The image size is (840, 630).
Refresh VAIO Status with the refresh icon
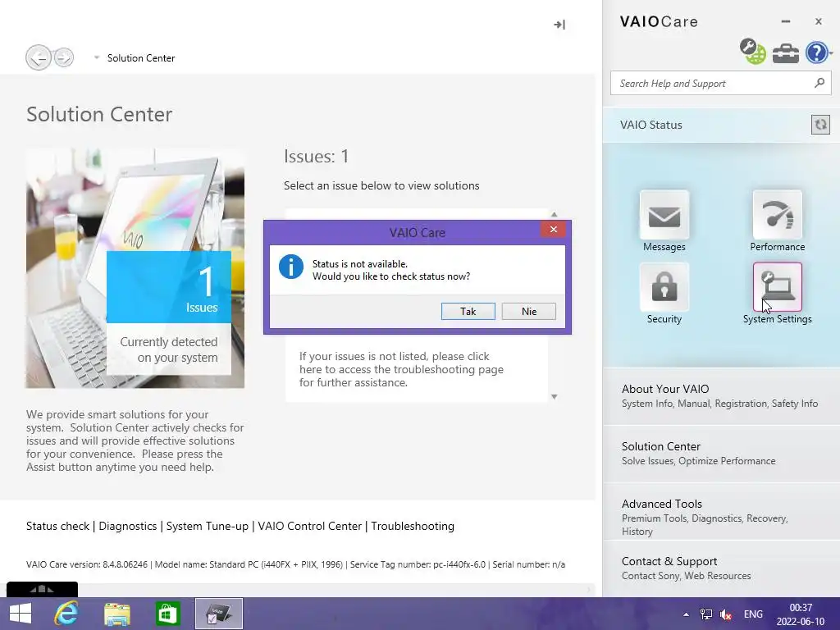click(820, 125)
